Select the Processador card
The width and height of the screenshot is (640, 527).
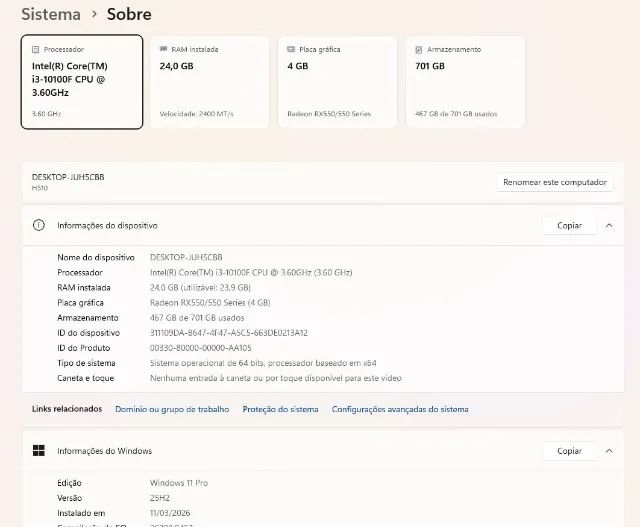point(82,82)
